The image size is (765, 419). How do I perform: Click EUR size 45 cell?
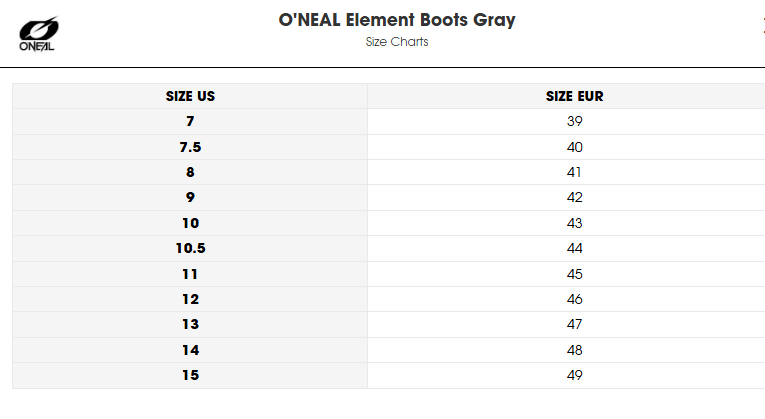click(574, 274)
